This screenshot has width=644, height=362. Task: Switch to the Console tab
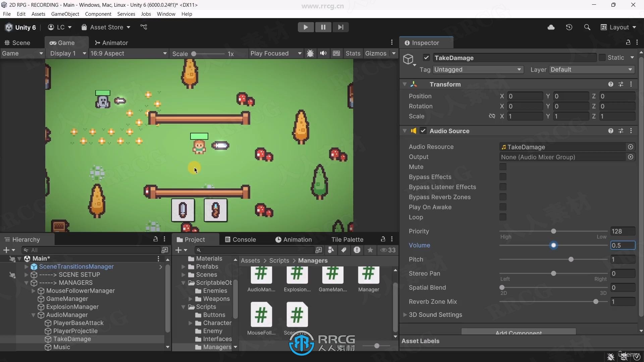pos(240,240)
